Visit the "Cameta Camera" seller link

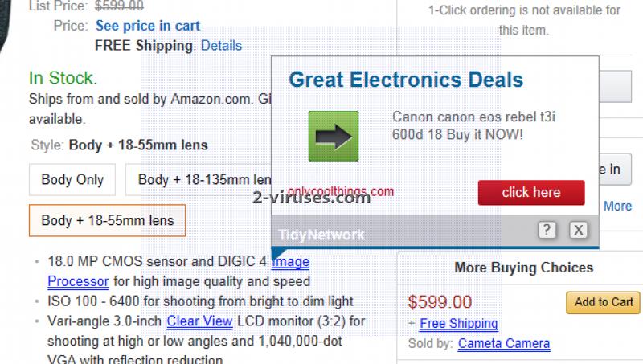[x=504, y=343]
